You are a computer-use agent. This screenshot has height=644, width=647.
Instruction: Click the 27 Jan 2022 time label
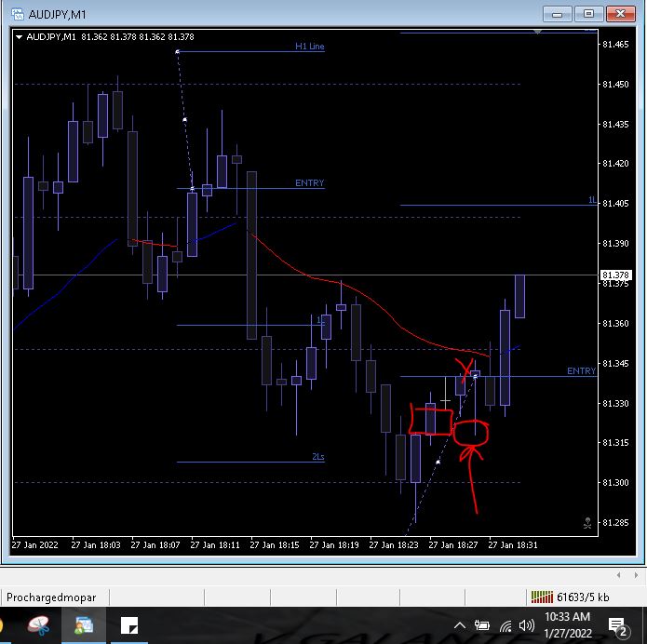tap(35, 545)
